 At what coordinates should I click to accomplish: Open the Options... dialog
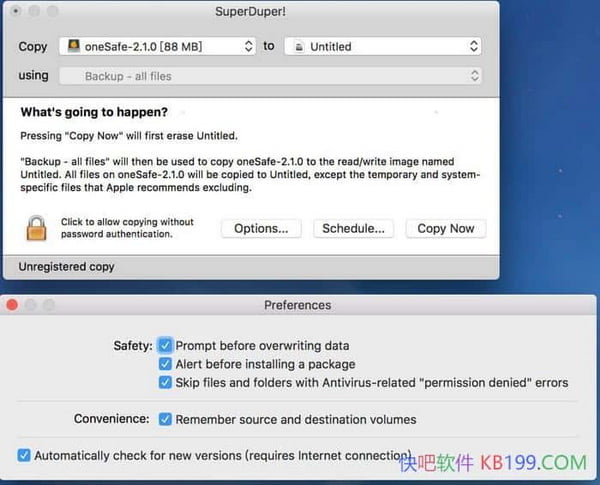(x=261, y=229)
